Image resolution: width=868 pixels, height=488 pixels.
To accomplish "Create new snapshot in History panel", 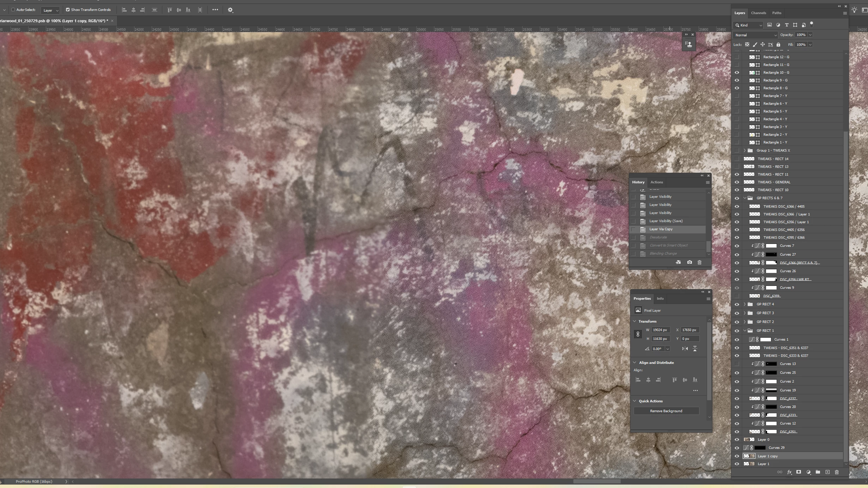I will (x=689, y=262).
